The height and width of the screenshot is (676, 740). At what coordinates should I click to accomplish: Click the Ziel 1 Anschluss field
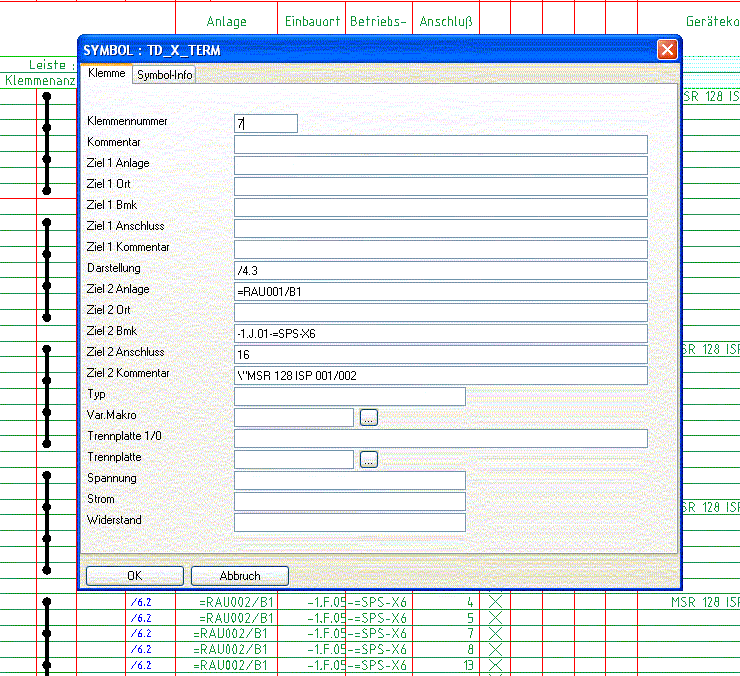coord(441,228)
